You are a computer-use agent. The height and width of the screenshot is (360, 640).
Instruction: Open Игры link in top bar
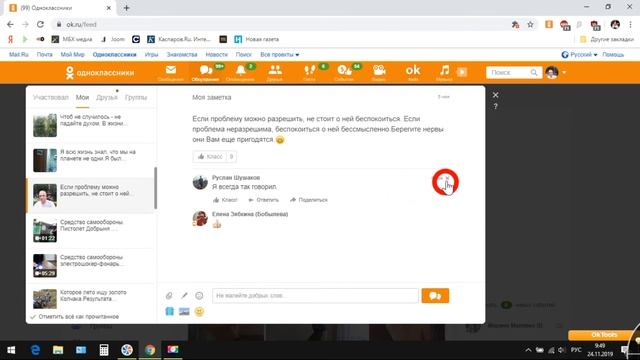[x=151, y=54]
